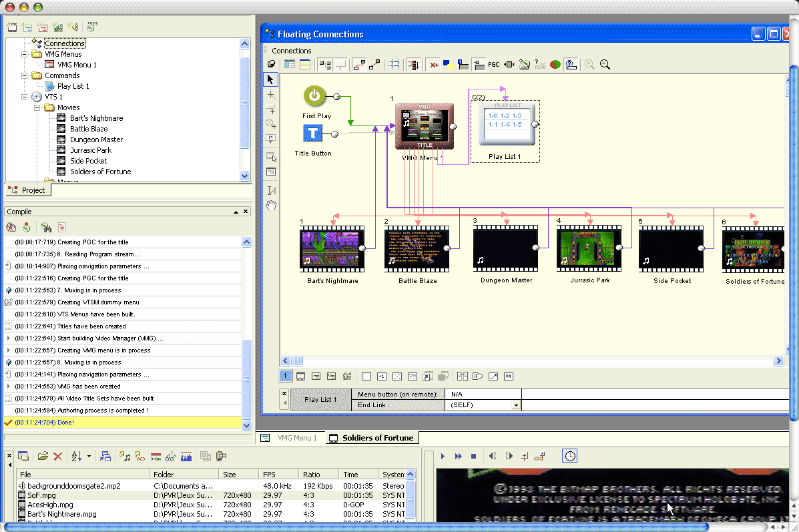Image resolution: width=799 pixels, height=532 pixels.
Task: Click the zoom in magnifier icon
Action: [x=589, y=65]
